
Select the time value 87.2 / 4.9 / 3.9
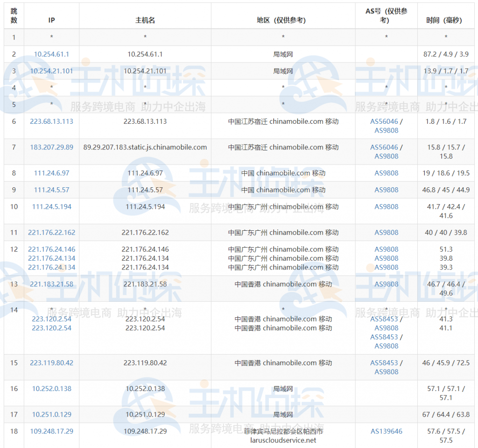446,54
